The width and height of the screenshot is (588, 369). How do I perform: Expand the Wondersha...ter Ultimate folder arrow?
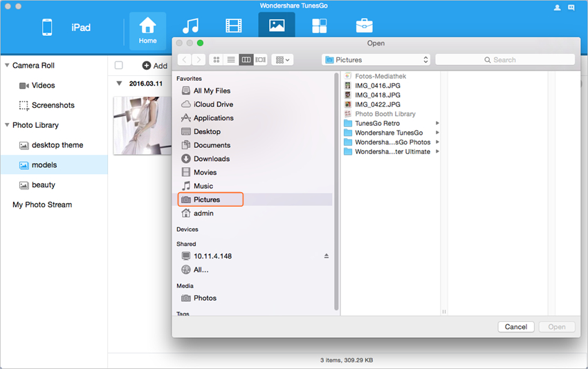[437, 151]
